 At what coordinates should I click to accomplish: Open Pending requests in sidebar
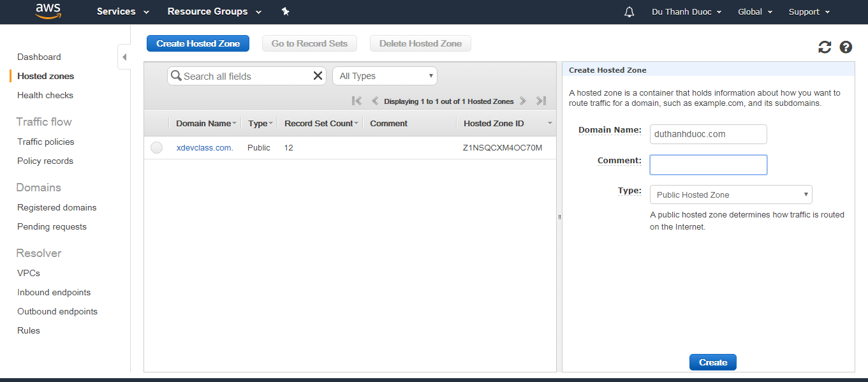pos(52,226)
